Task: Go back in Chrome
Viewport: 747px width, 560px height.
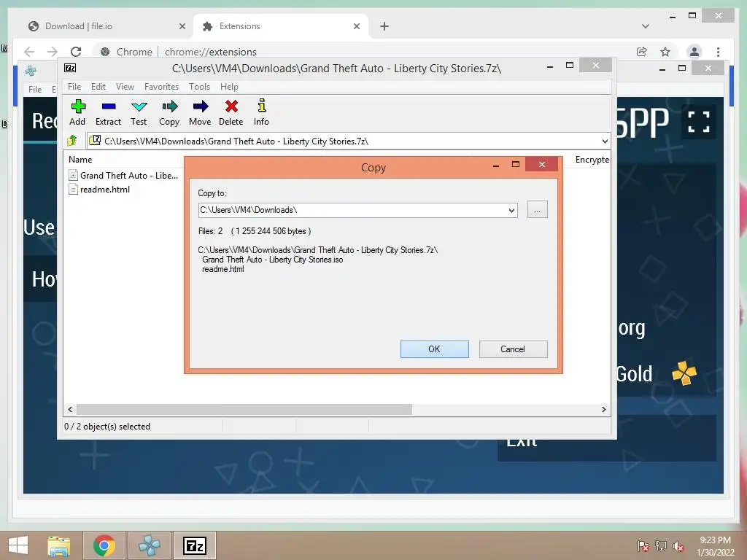Action: [x=29, y=52]
